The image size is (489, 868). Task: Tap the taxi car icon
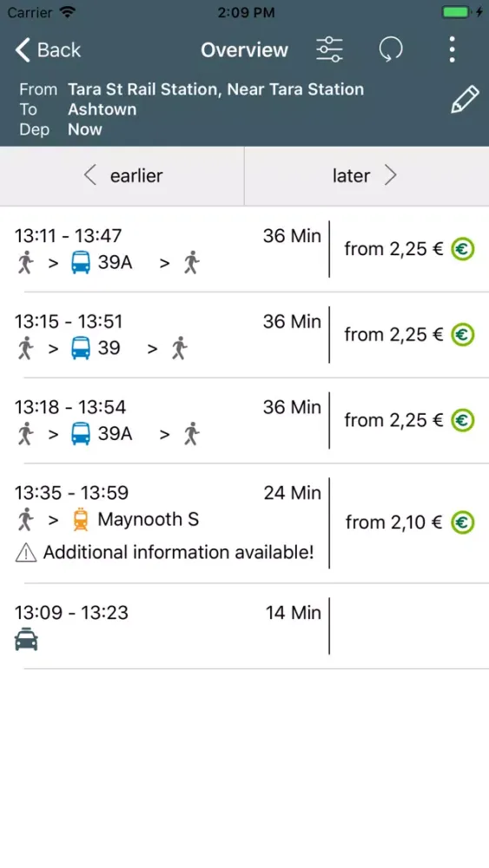pyautogui.click(x=26, y=640)
